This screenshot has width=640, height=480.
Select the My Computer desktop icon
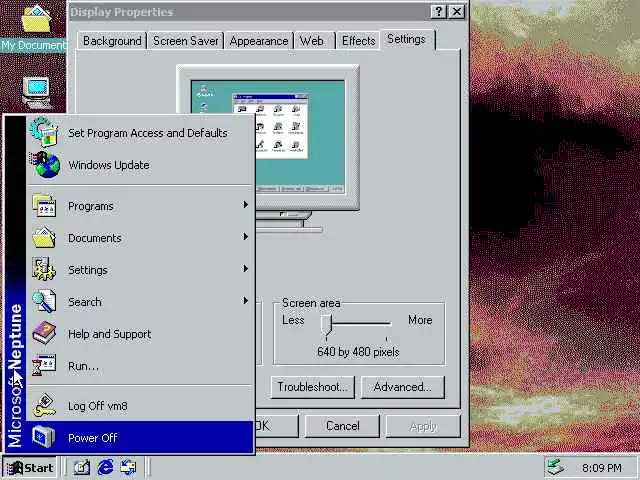[37, 93]
